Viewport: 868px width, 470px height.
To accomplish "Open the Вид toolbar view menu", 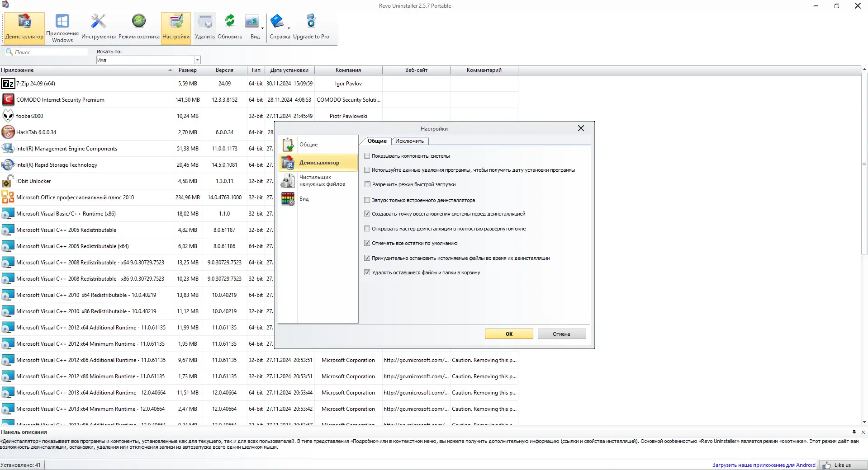I will 252,28.
